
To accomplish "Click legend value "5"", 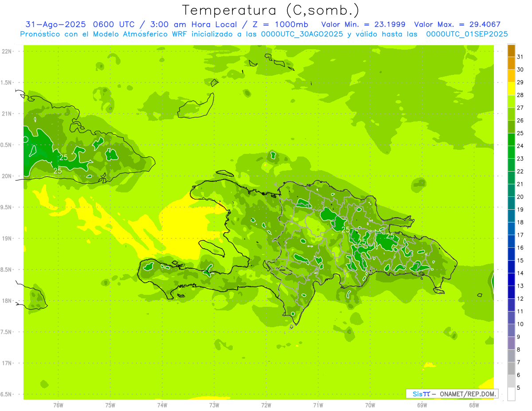I will point(519,388).
